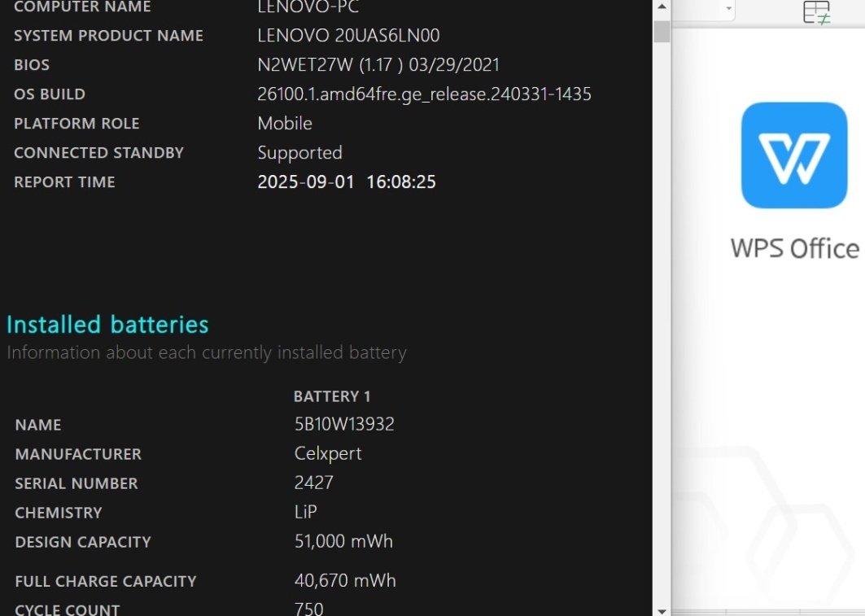Click the full charge capacity '40,670 mWh'
This screenshot has width=865, height=616.
(345, 581)
